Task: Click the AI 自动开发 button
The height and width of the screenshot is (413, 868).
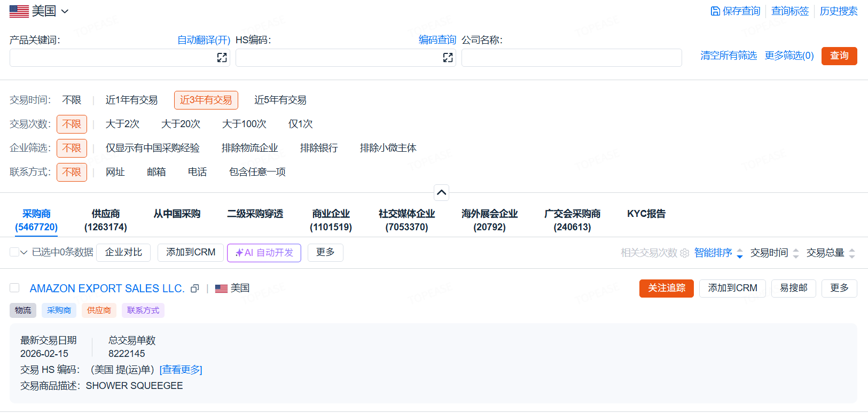Action: pos(264,253)
